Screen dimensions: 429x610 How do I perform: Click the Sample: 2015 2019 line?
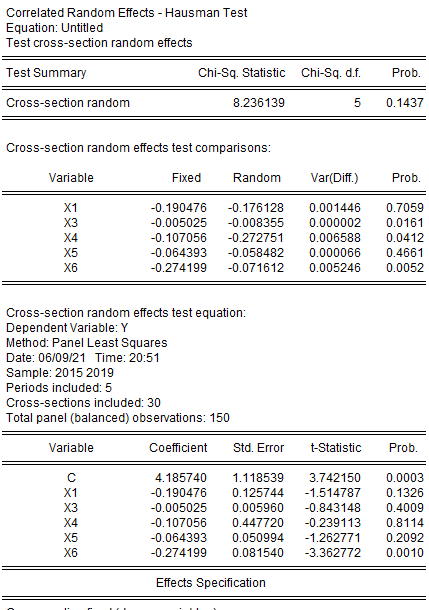coord(60,373)
